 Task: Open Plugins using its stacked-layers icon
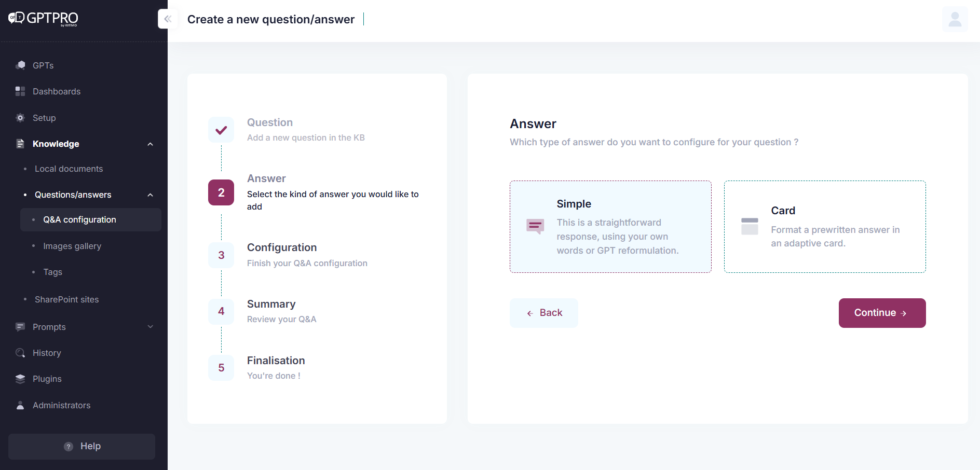(20, 379)
